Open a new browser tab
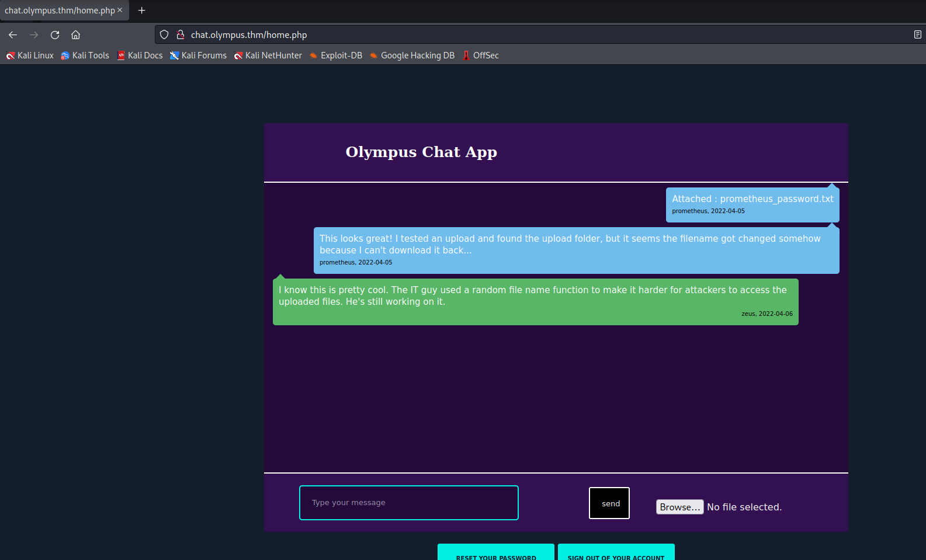This screenshot has height=560, width=926. pos(141,11)
